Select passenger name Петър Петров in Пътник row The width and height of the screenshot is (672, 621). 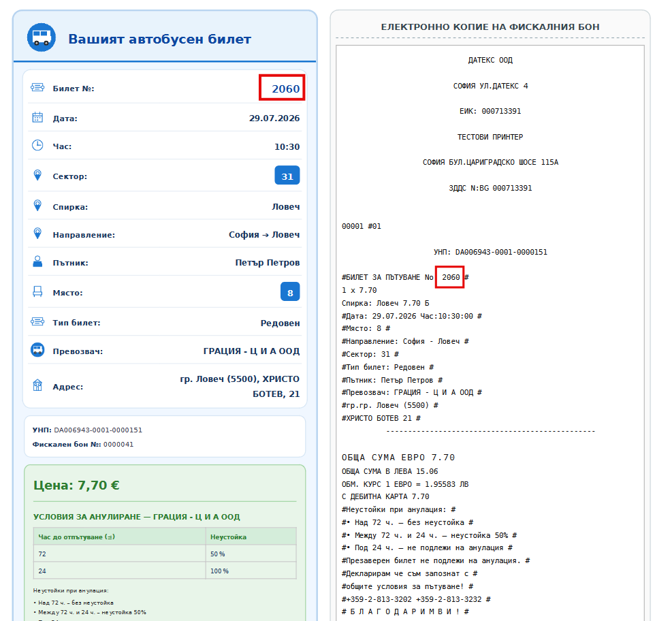[268, 262]
